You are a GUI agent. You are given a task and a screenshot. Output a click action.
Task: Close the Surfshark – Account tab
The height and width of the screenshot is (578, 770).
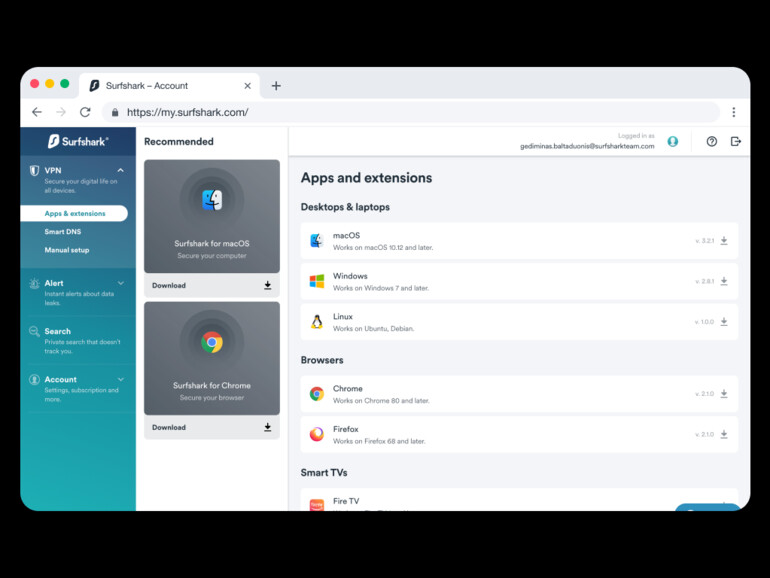point(248,86)
